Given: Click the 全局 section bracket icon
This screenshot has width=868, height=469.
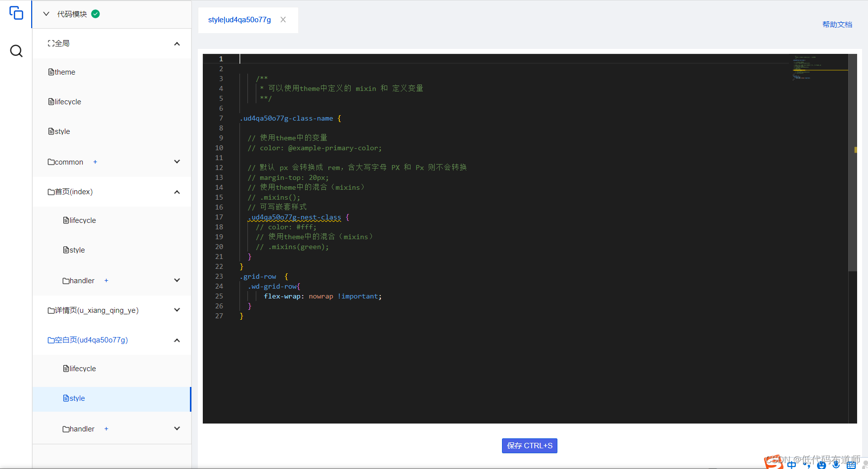Looking at the screenshot, I should point(51,43).
